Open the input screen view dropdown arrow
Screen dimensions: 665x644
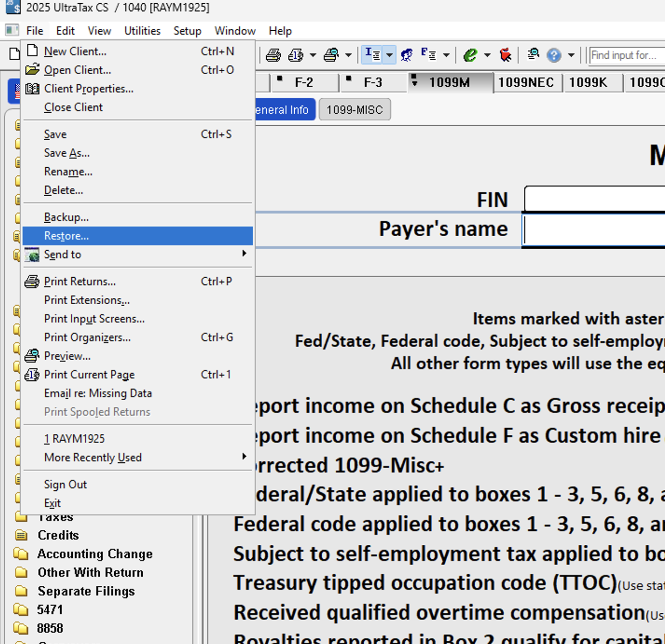(389, 55)
